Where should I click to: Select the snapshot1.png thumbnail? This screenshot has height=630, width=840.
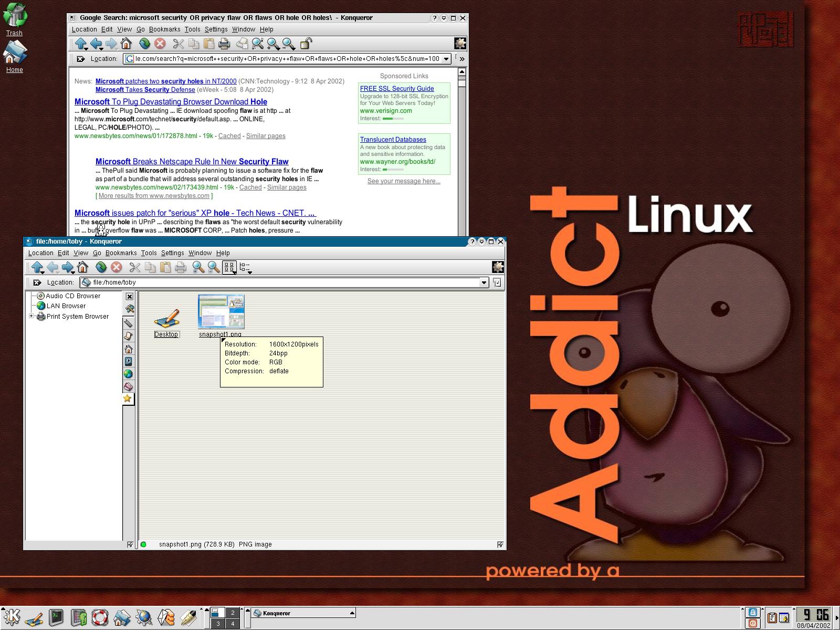221,312
